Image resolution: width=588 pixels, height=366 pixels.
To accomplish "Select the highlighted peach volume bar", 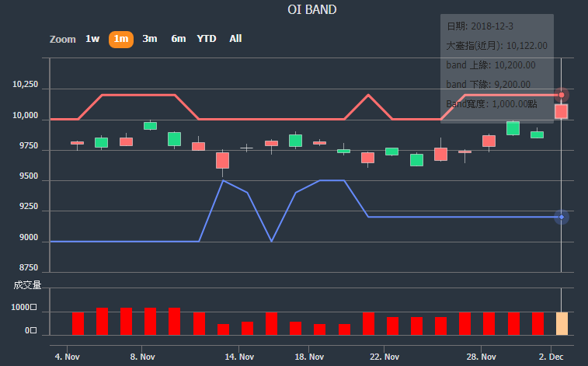I will (562, 323).
